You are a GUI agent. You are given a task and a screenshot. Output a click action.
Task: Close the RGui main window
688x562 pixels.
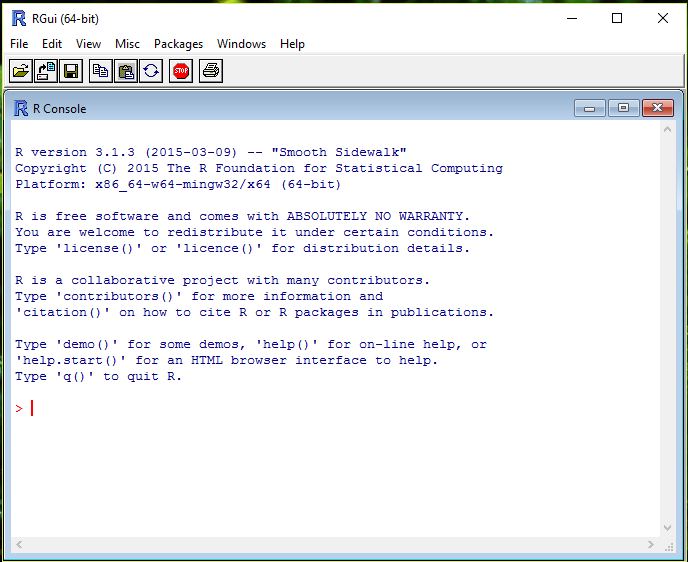pyautogui.click(x=663, y=18)
